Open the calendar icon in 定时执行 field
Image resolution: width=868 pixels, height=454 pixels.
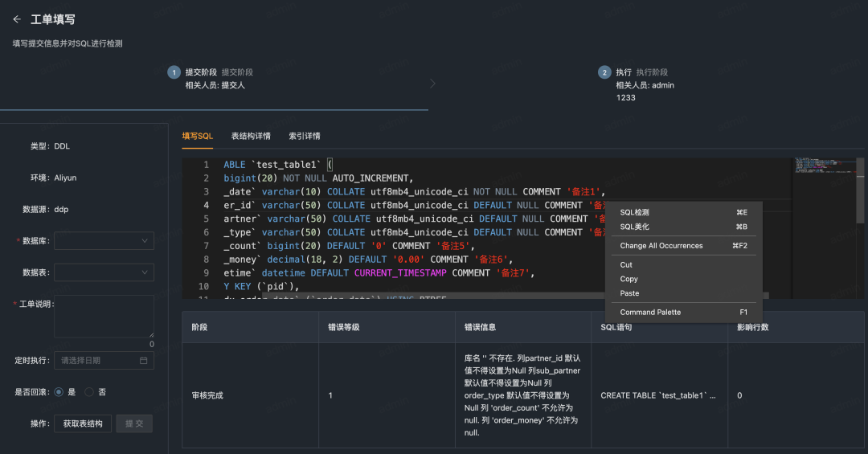pos(143,361)
